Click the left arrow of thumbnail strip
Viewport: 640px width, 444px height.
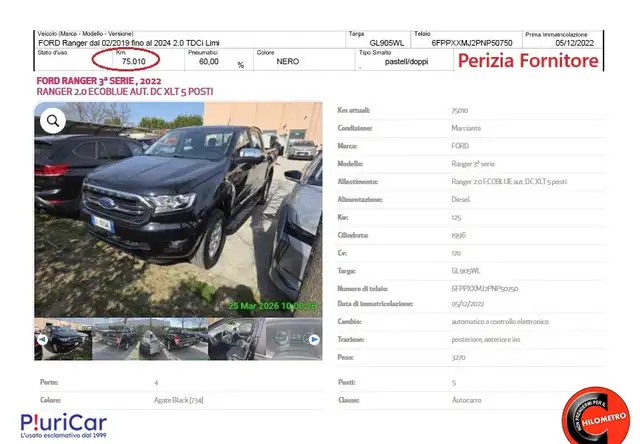42,340
